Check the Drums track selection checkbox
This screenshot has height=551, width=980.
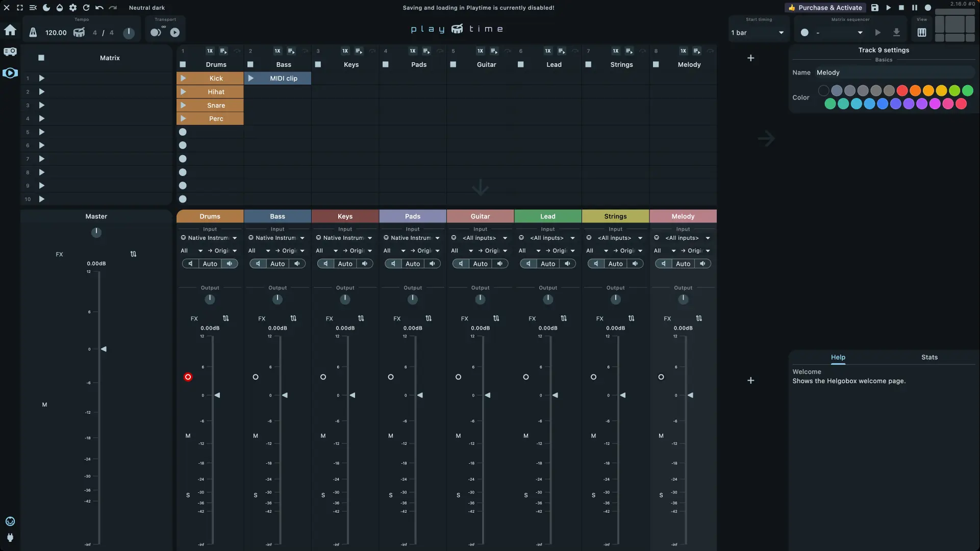[x=182, y=64]
